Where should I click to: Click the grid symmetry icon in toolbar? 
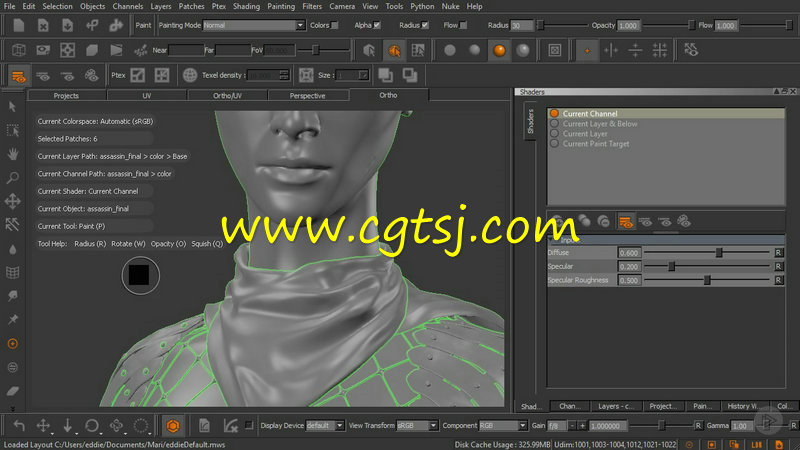pyautogui.click(x=660, y=50)
